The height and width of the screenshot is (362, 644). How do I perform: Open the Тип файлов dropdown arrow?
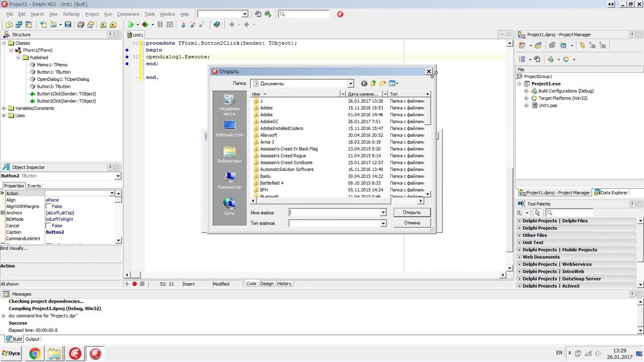(x=383, y=223)
